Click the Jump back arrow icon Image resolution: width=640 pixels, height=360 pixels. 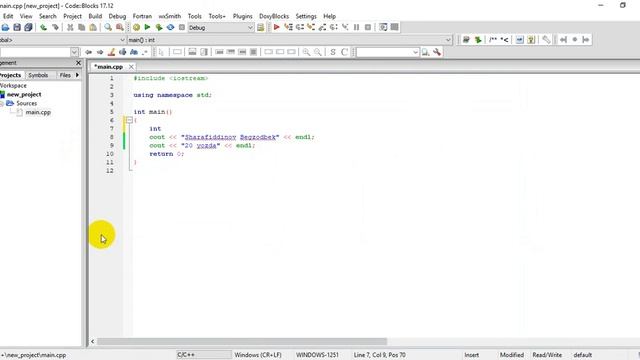click(x=88, y=52)
